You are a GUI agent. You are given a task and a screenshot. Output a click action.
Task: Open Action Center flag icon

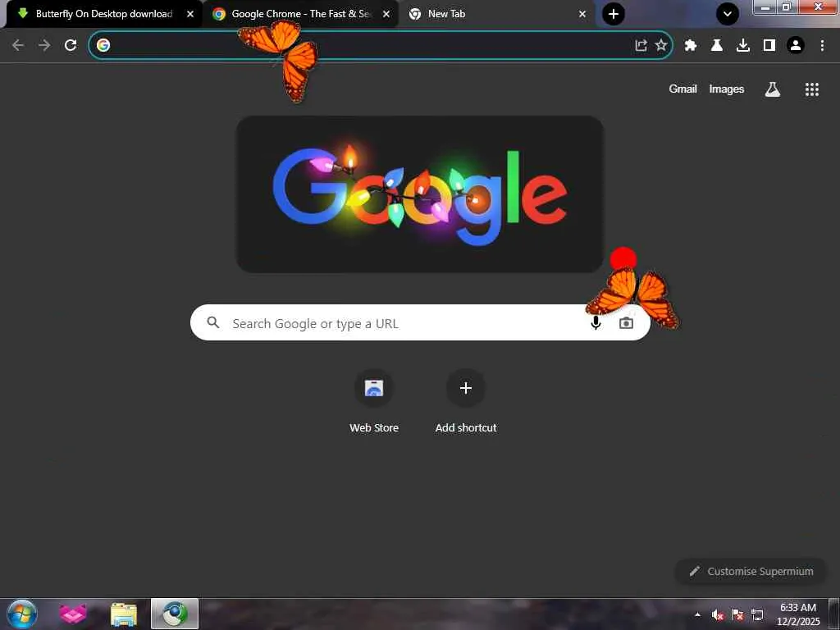point(737,614)
